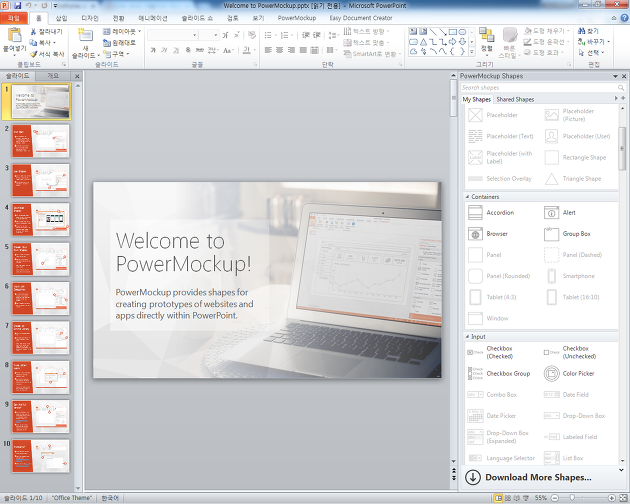Screen dimensions: 630x504
Task: Select slide 10 thumbnail
Action: tap(41, 456)
